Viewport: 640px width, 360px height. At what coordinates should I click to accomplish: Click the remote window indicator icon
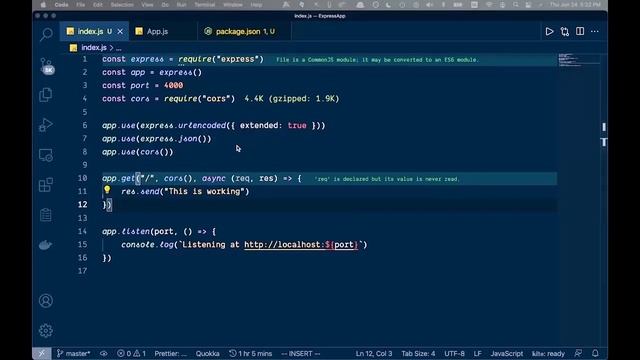pos(42,353)
